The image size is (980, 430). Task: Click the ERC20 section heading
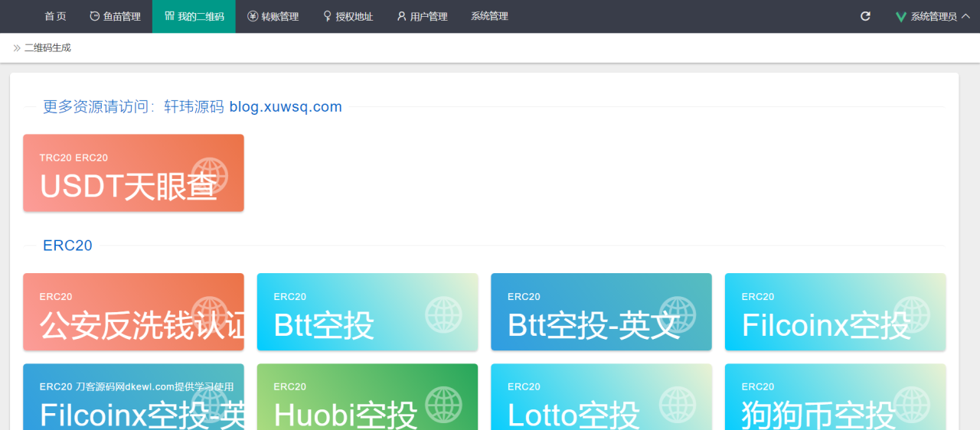67,246
